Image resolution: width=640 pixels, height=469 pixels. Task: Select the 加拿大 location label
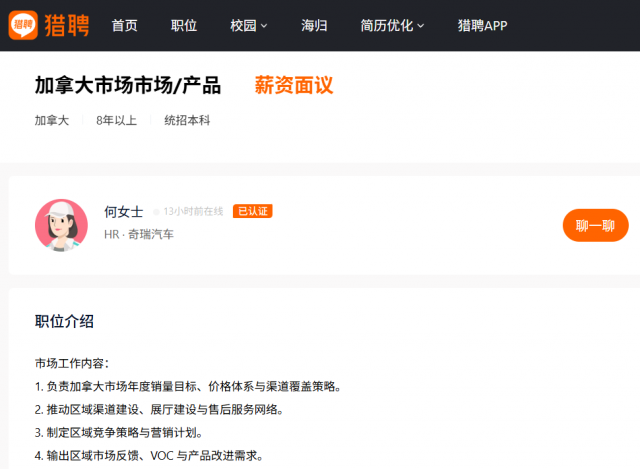(x=52, y=121)
